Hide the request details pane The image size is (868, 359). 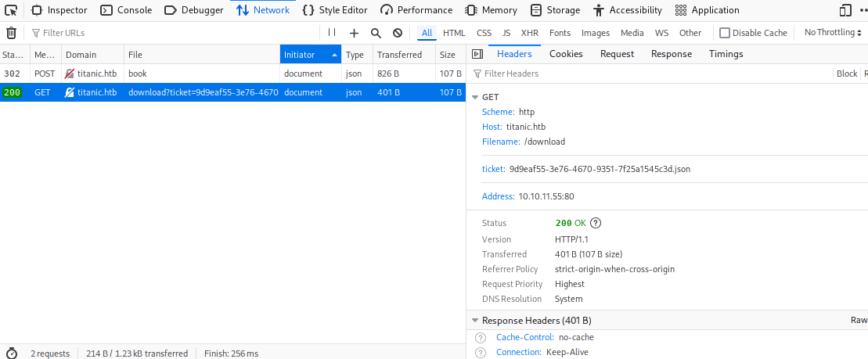[476, 54]
